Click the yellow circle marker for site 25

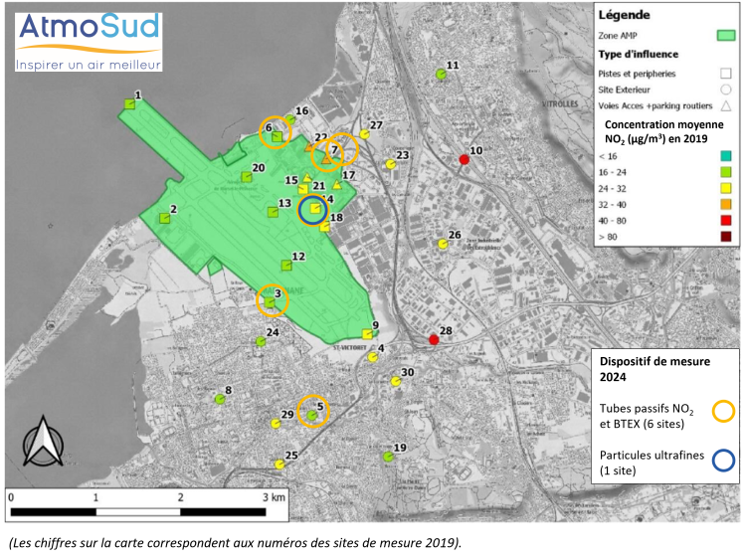click(x=280, y=464)
